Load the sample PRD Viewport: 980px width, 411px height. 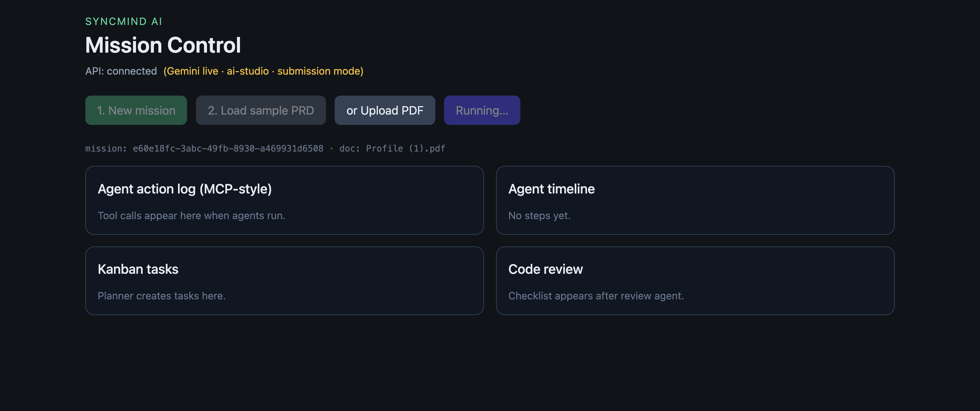pos(261,110)
